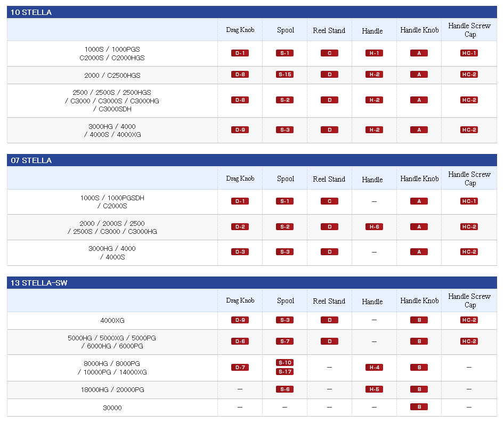Image resolution: width=504 pixels, height=423 pixels.
Task: Click HC-2 in STELLA-SW 4000XG row
Action: 469,320
